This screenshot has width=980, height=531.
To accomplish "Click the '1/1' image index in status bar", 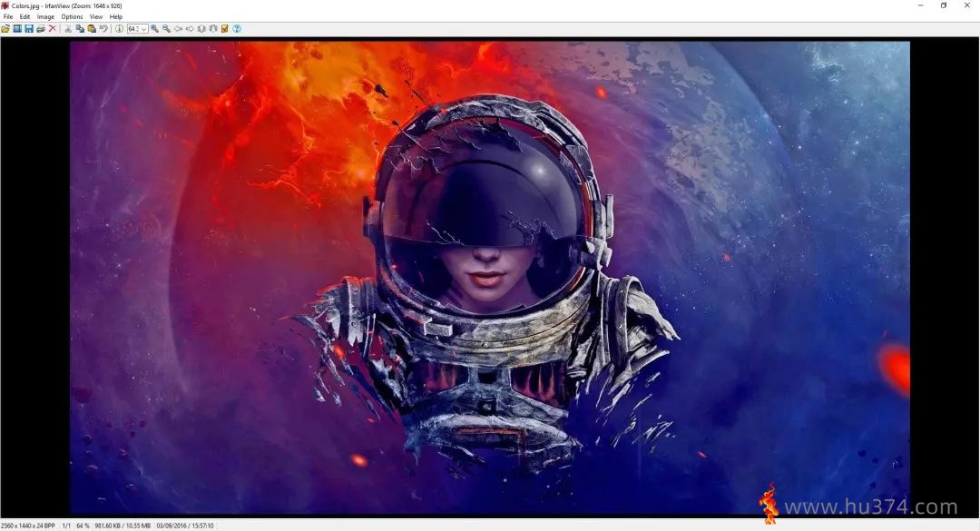I will [66, 526].
